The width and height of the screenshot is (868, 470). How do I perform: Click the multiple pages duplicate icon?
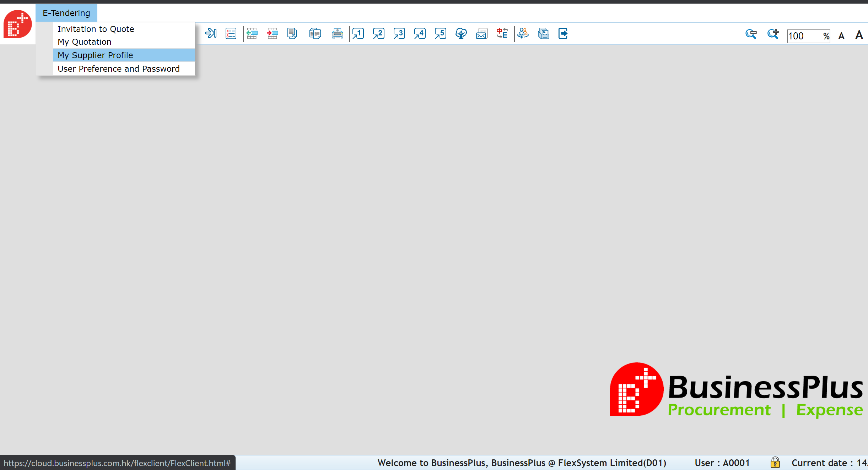315,34
